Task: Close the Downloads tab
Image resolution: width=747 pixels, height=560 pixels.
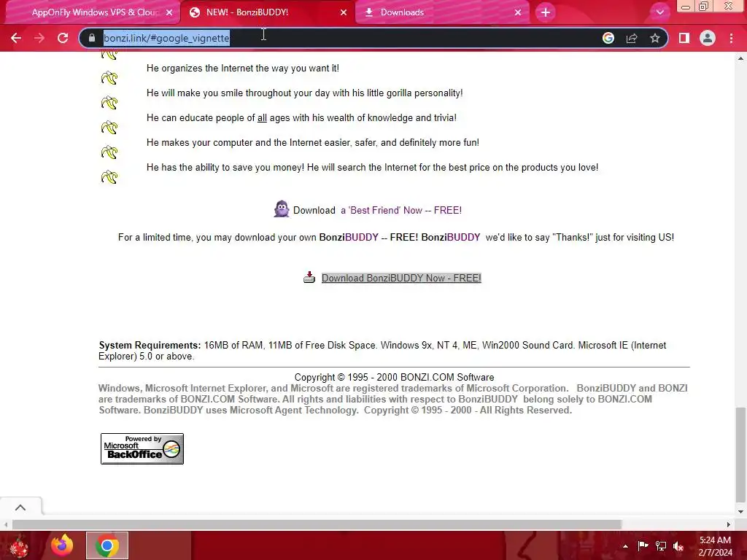Action: pyautogui.click(x=518, y=13)
